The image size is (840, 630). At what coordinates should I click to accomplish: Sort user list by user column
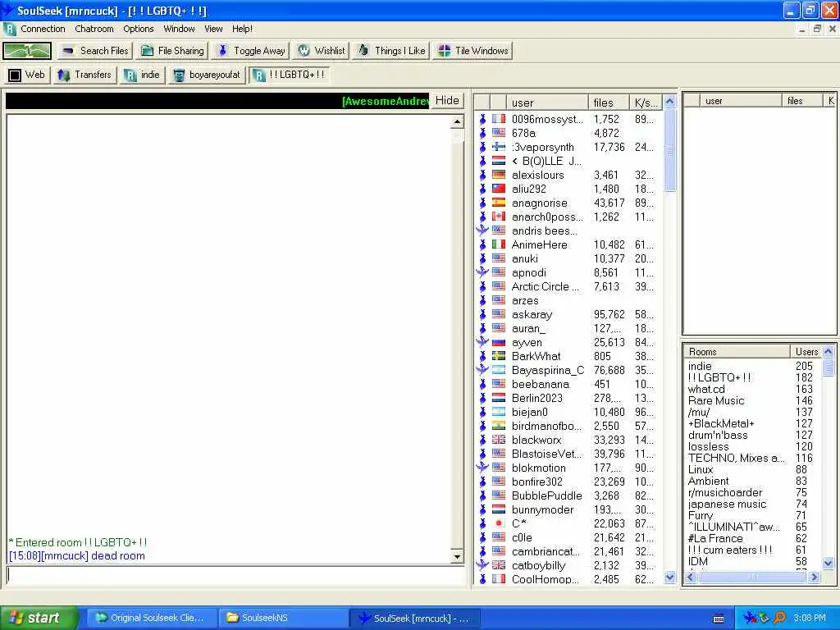pos(547,103)
